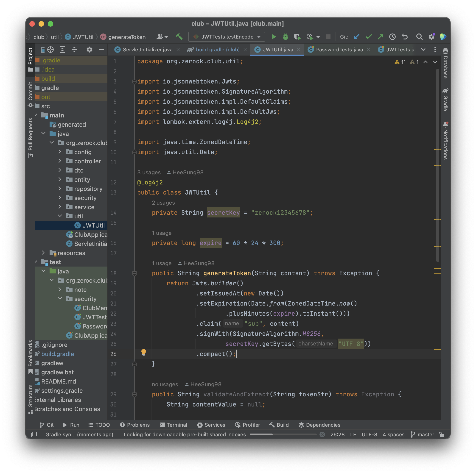The image size is (476, 473).
Task: Click indexing progress bar in status bar
Action: click(x=283, y=434)
